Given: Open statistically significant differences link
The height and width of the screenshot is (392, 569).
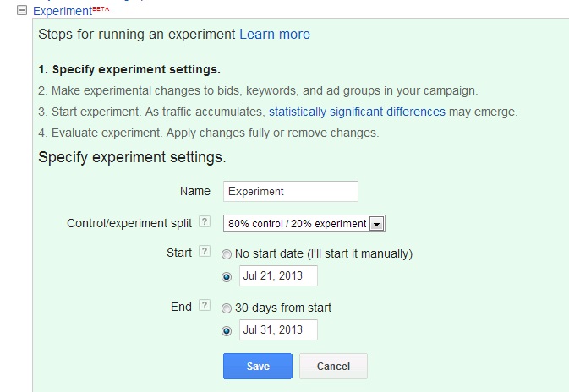Looking at the screenshot, I should 357,112.
